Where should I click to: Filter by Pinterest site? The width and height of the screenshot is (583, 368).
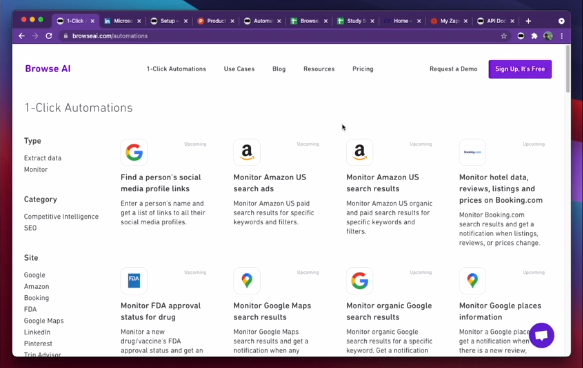tap(38, 343)
